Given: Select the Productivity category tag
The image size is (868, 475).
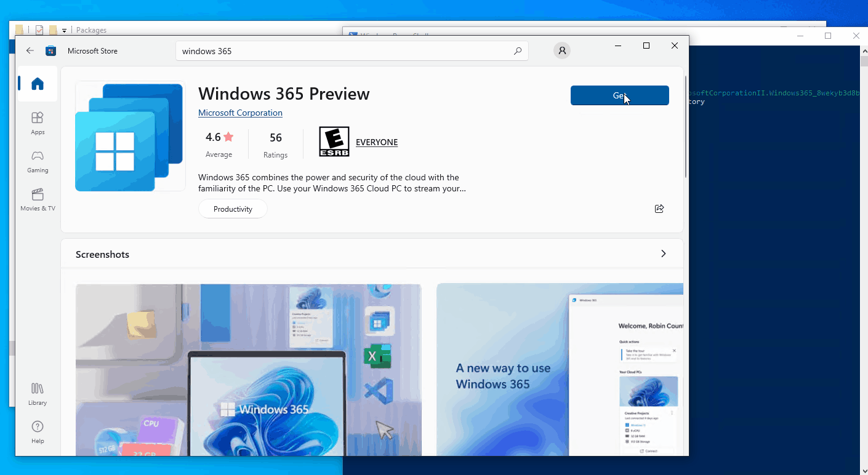Looking at the screenshot, I should 233,209.
